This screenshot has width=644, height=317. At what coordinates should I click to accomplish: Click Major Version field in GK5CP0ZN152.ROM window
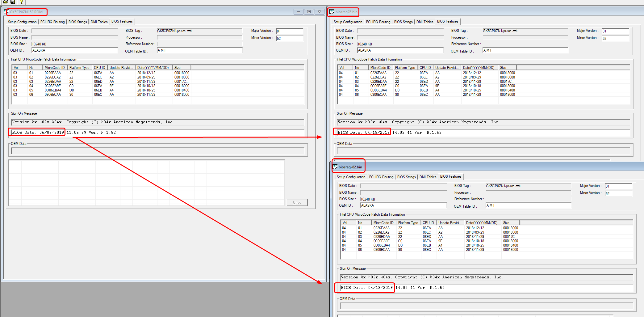(x=290, y=31)
